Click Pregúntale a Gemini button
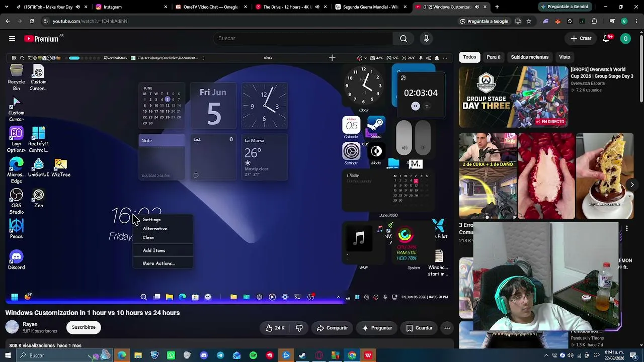This screenshot has height=362, width=644. [564, 7]
